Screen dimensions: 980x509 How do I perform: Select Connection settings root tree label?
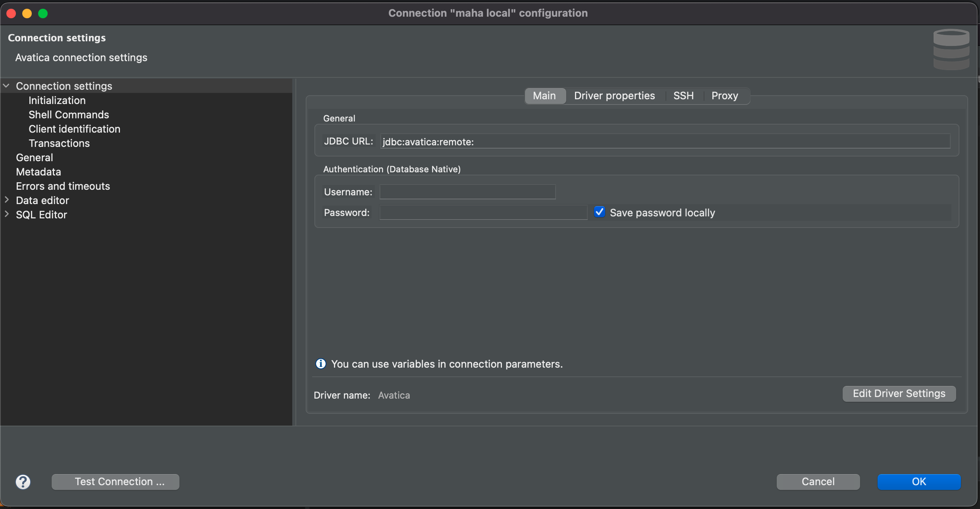pos(64,86)
